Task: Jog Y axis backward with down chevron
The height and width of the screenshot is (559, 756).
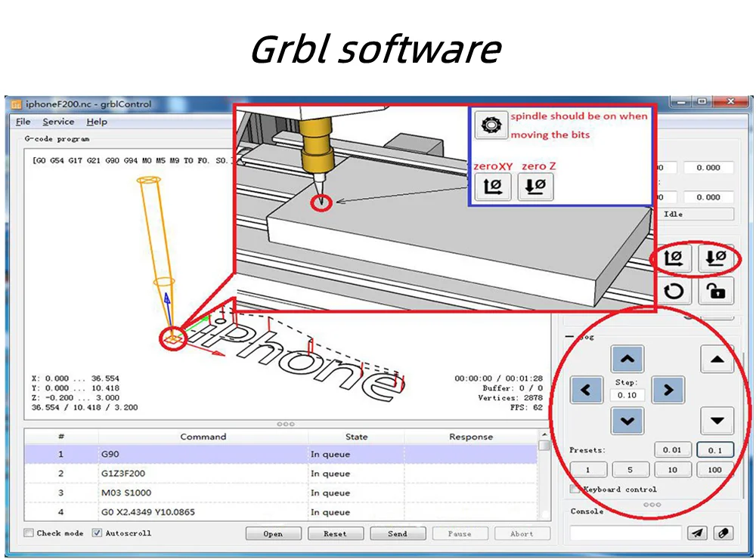Action: pos(627,421)
